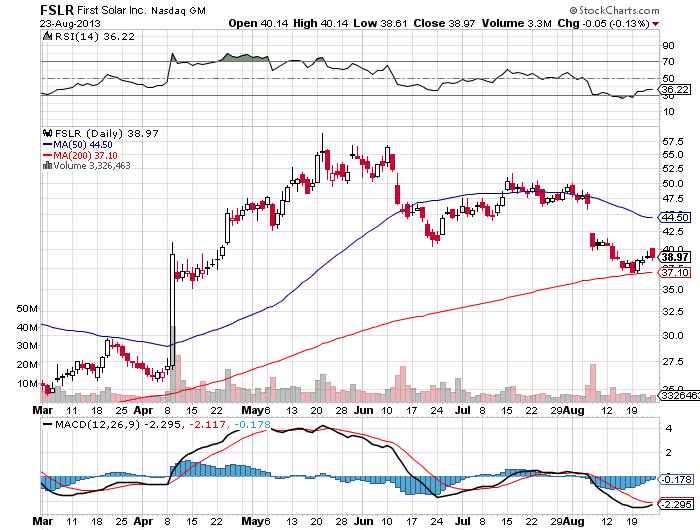Click the FSLR candlestick legend icon

pos(47,133)
